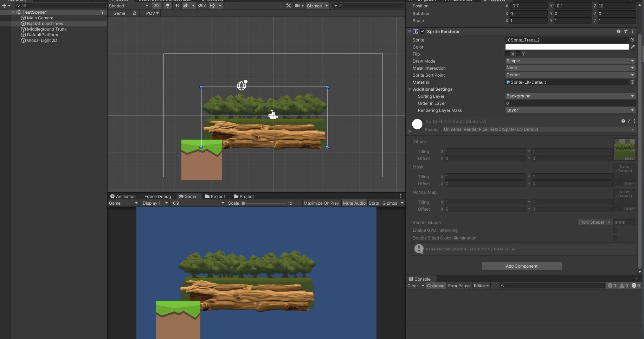Collapse the Sprite Renderer component foldout
Image resolution: width=644 pixels, height=339 pixels.
[x=410, y=31]
